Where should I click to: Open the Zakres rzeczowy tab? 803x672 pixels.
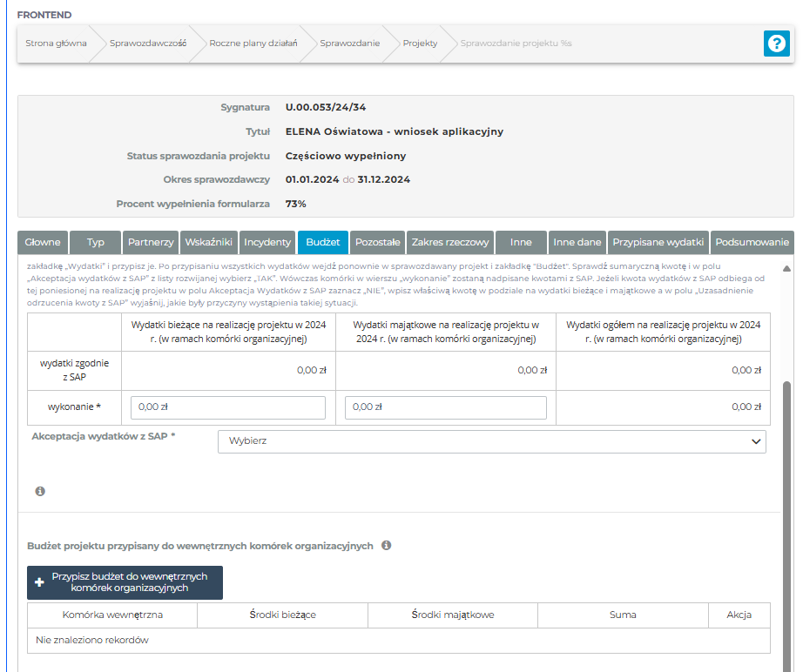(450, 242)
